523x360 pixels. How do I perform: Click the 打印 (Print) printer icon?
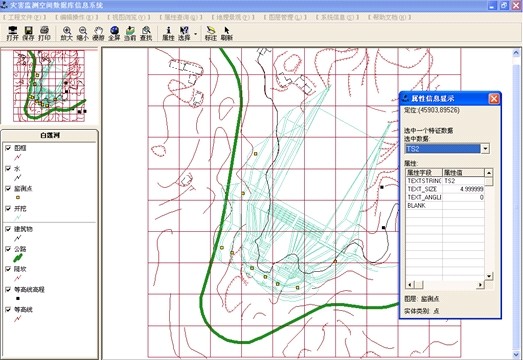tap(44, 34)
